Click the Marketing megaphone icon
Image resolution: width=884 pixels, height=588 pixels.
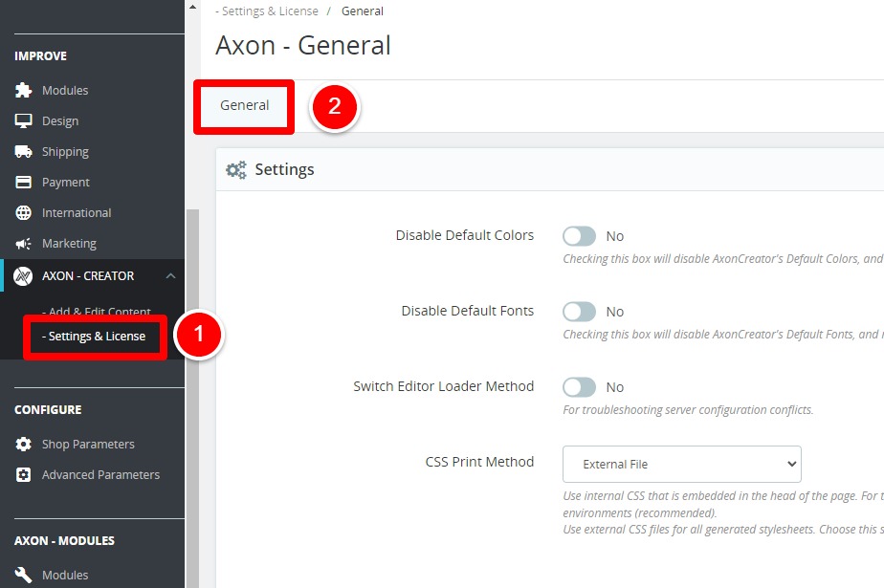tap(24, 243)
